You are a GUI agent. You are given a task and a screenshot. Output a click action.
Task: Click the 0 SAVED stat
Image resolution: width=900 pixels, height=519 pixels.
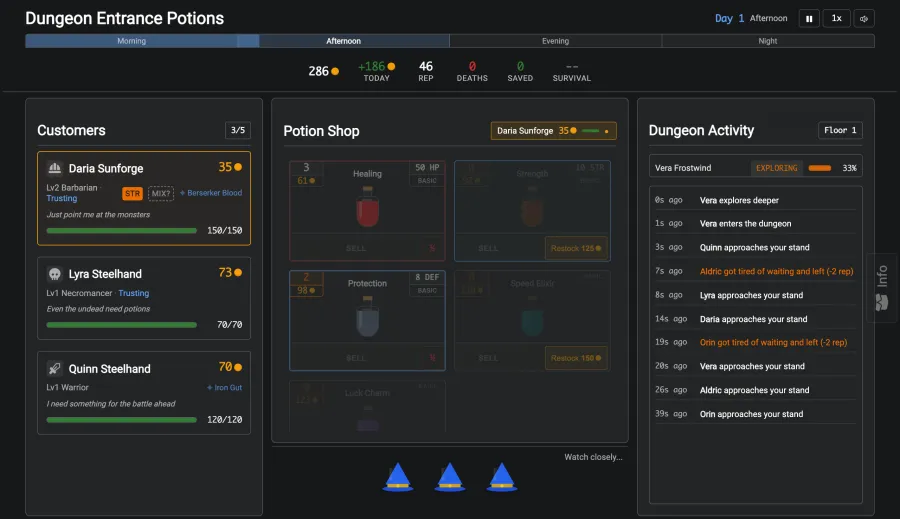520,71
